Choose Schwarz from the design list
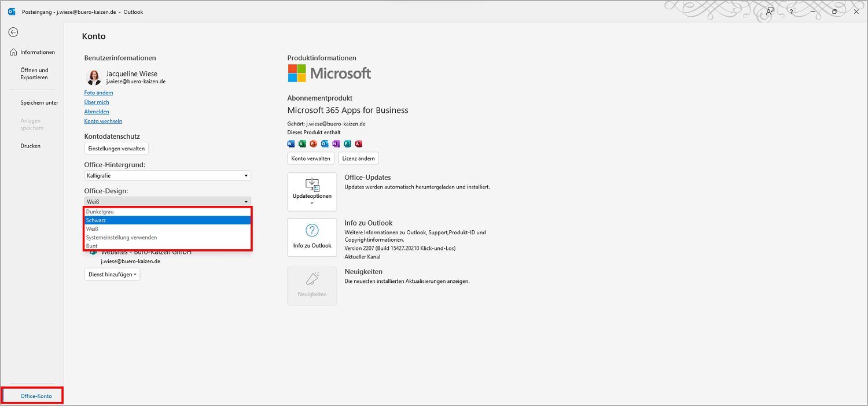The width and height of the screenshot is (868, 406). click(168, 220)
